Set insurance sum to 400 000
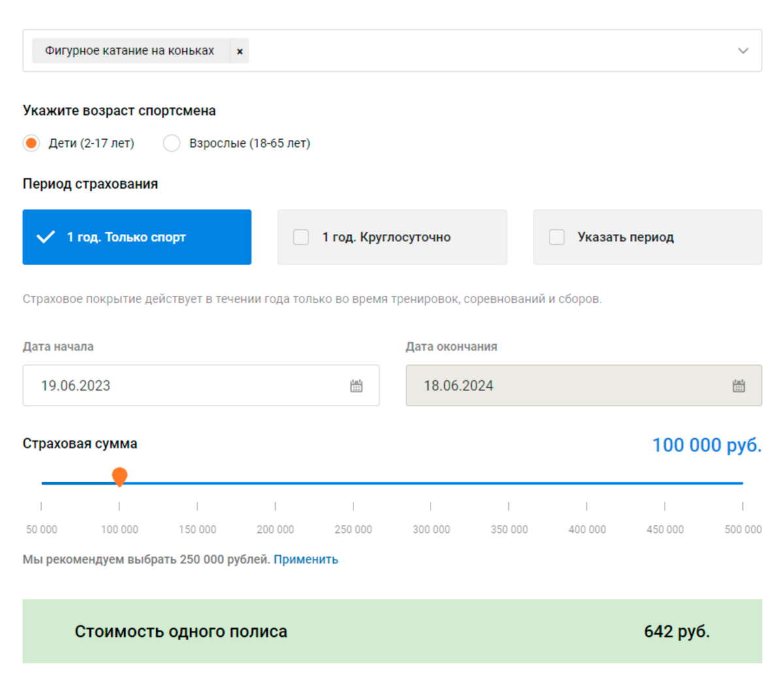 (x=587, y=483)
